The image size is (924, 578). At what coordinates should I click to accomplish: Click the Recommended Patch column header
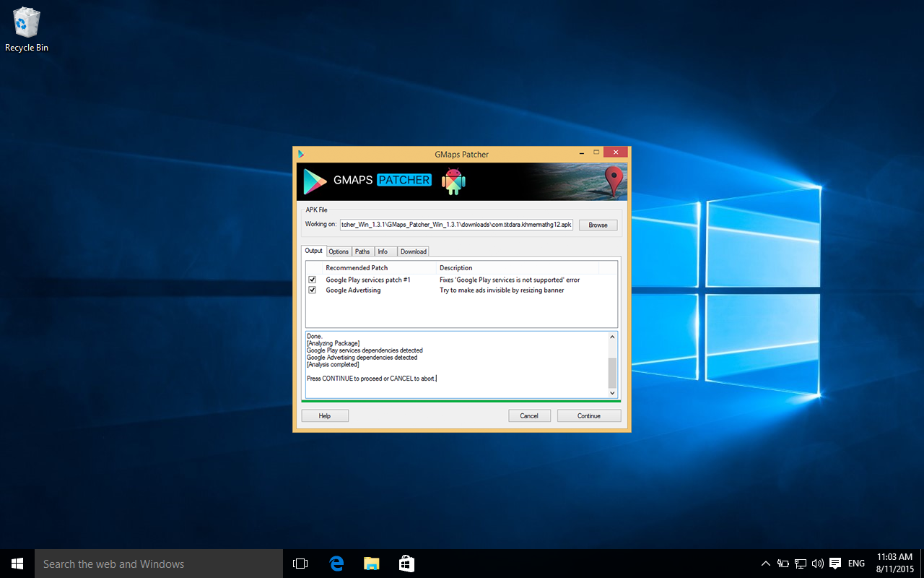(x=380, y=267)
